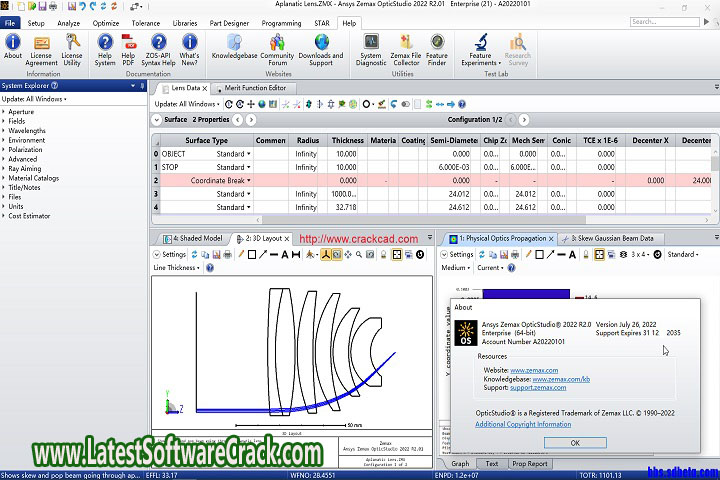Visit the Community Forum
This screenshot has width=720, height=480.
pos(277,50)
